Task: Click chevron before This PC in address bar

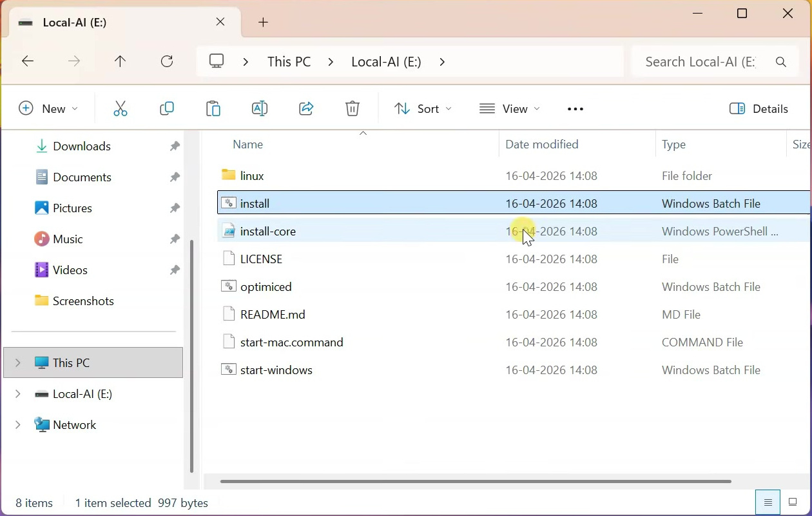Action: [x=246, y=62]
